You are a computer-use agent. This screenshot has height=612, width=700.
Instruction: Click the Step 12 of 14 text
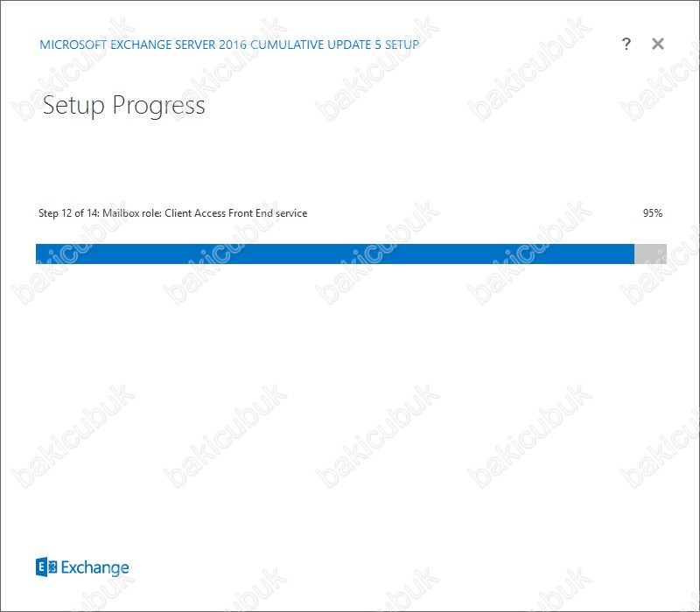[x=69, y=213]
